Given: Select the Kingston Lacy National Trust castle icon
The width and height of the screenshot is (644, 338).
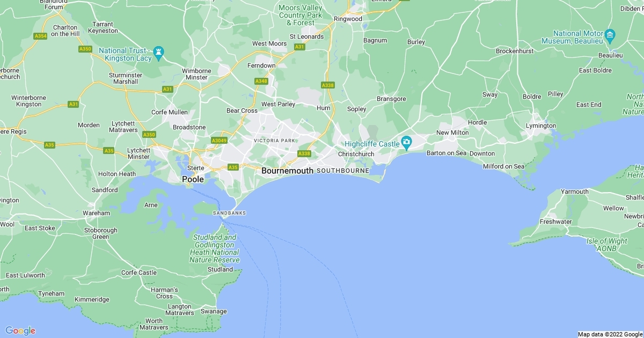Looking at the screenshot, I should 158,52.
